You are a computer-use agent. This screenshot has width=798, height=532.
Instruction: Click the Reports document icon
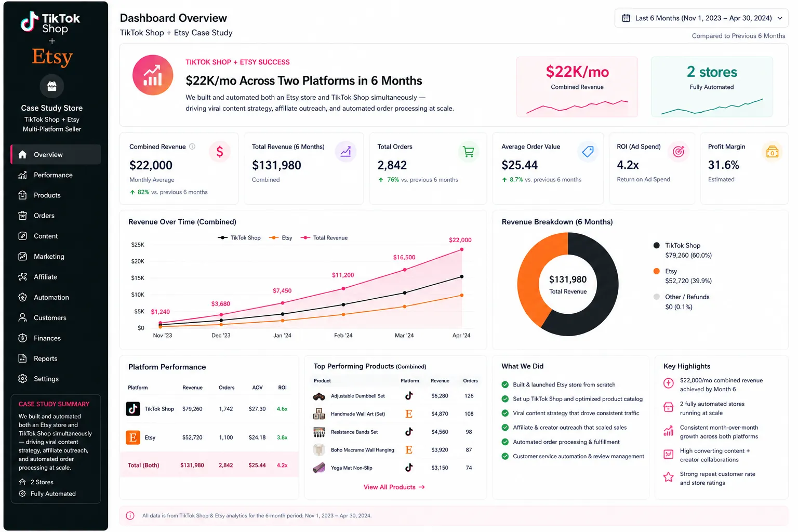coord(22,358)
